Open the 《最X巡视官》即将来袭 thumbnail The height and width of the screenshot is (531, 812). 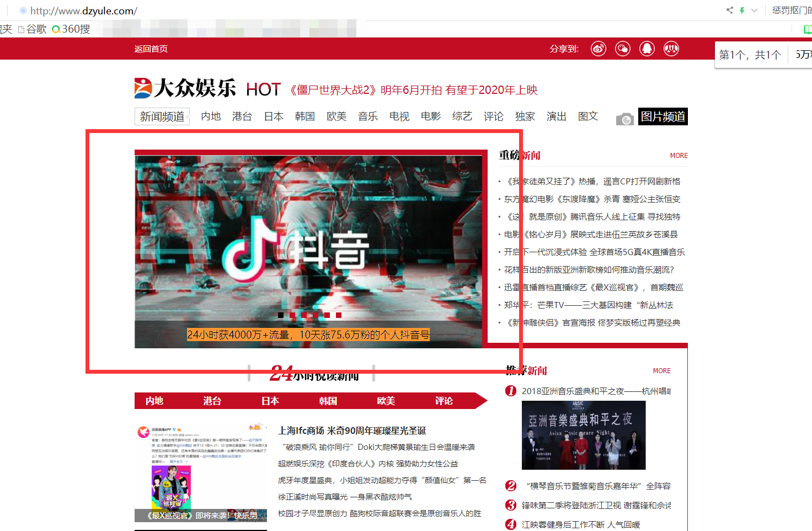pos(201,472)
